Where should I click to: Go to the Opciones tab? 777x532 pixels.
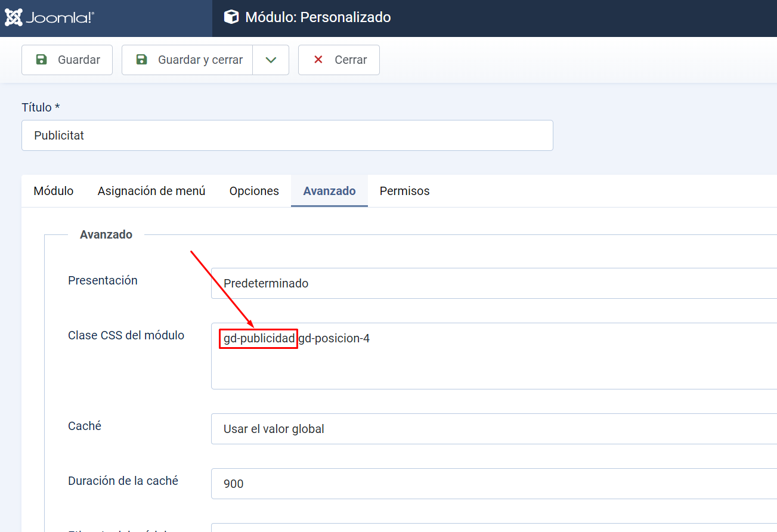pyautogui.click(x=254, y=191)
